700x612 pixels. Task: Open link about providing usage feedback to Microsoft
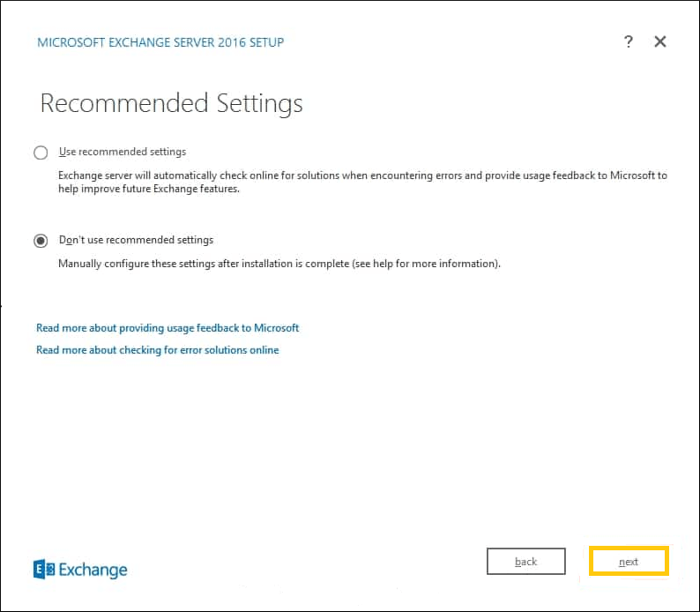pos(168,328)
